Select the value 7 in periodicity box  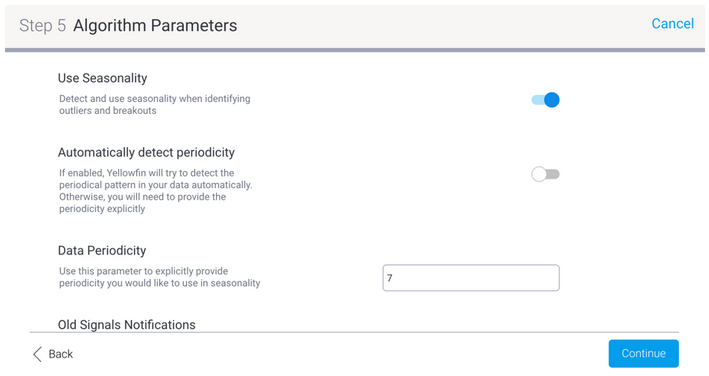click(x=390, y=278)
